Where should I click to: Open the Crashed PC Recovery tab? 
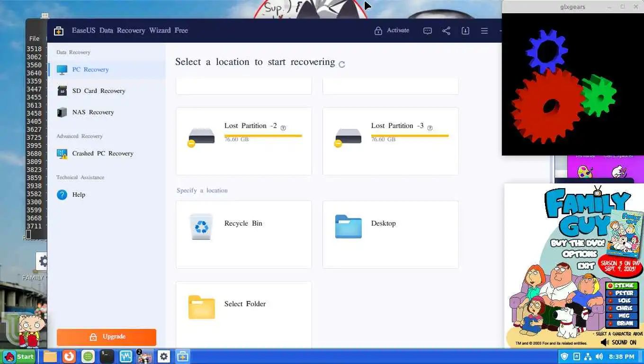click(107, 154)
